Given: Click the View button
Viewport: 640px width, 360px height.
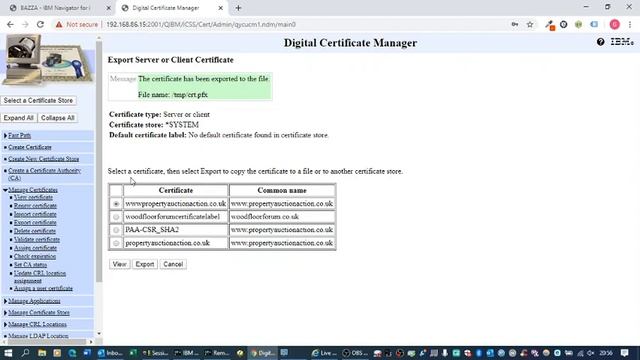Looking at the screenshot, I should point(120,264).
